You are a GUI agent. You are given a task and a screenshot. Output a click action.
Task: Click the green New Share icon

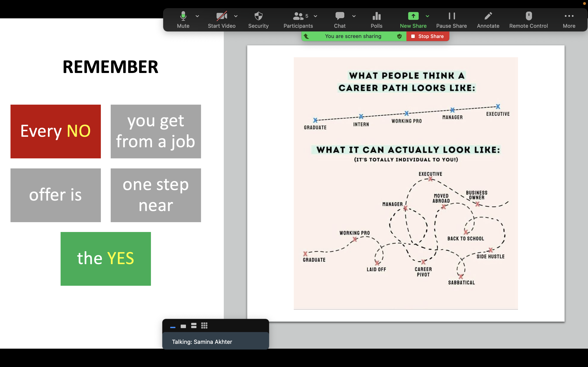pos(413,16)
